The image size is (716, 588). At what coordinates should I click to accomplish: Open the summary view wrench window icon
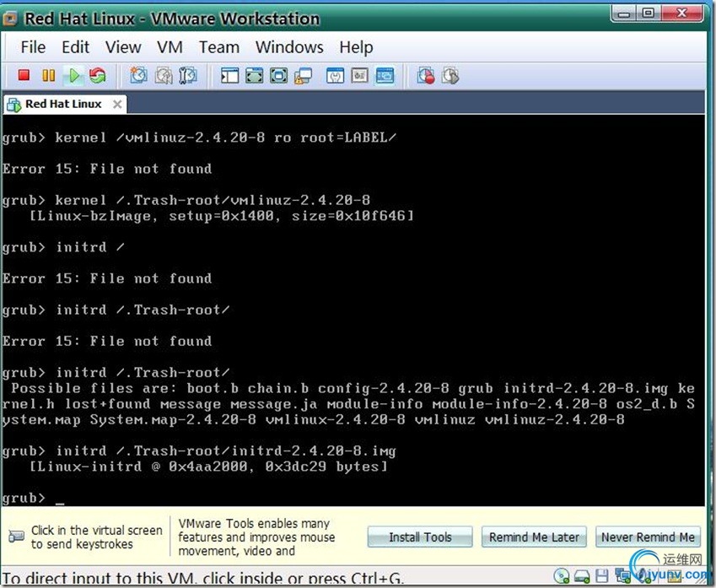335,75
